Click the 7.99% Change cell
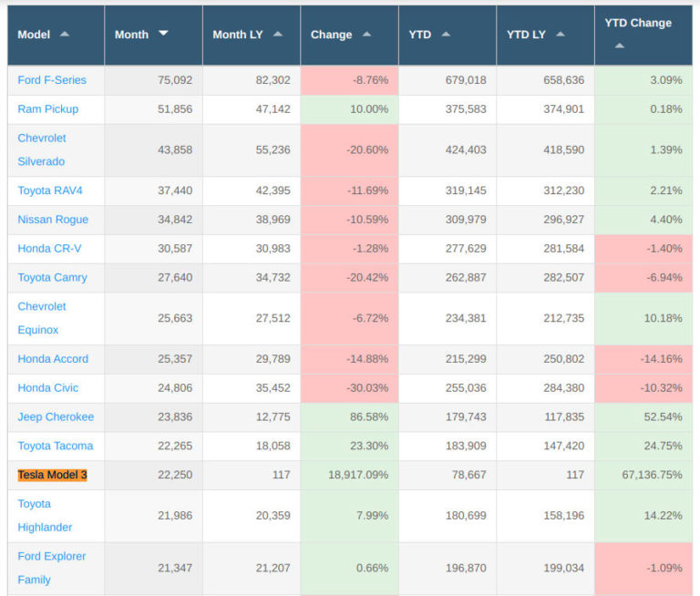This screenshot has height=596, width=700. coord(350,516)
